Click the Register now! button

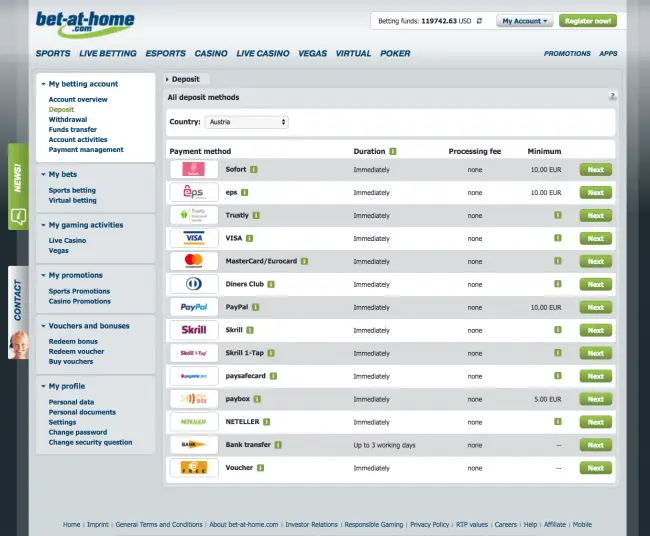tap(588, 20)
